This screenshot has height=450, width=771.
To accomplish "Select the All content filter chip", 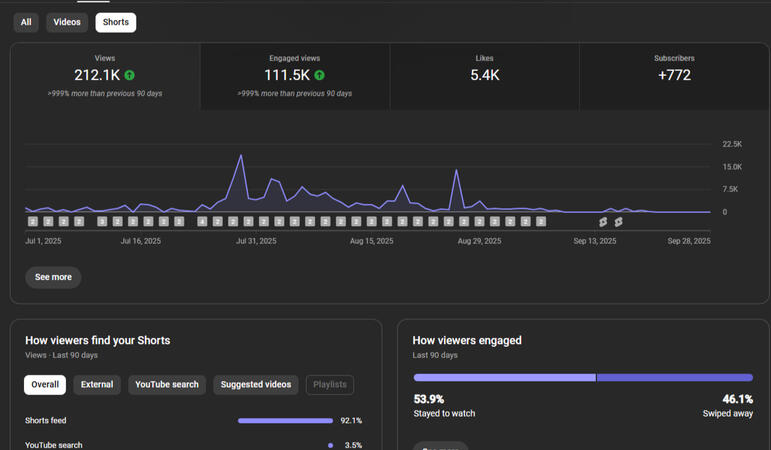I will (x=26, y=22).
